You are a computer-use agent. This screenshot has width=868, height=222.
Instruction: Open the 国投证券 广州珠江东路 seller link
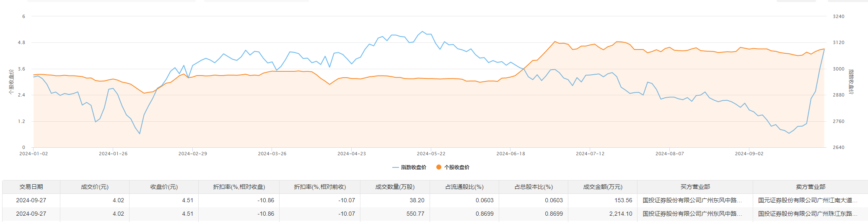tap(808, 214)
